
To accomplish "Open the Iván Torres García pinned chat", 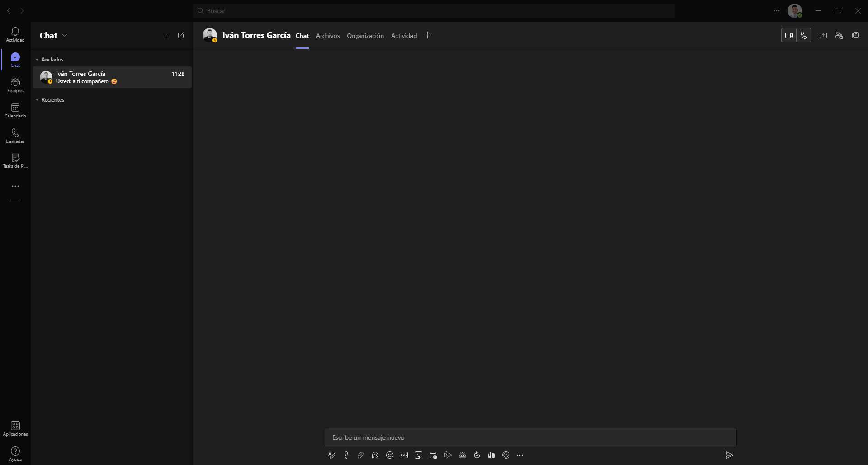I will (112, 77).
